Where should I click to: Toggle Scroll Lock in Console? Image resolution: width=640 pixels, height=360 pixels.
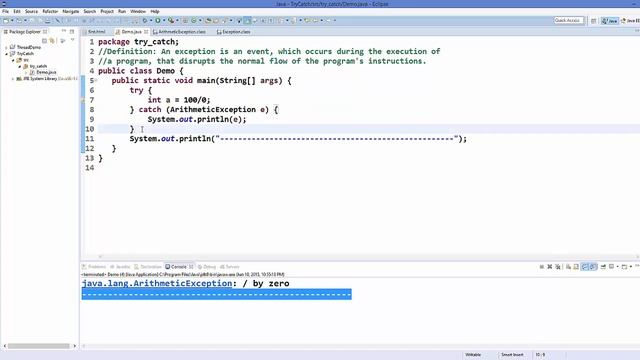[576, 267]
